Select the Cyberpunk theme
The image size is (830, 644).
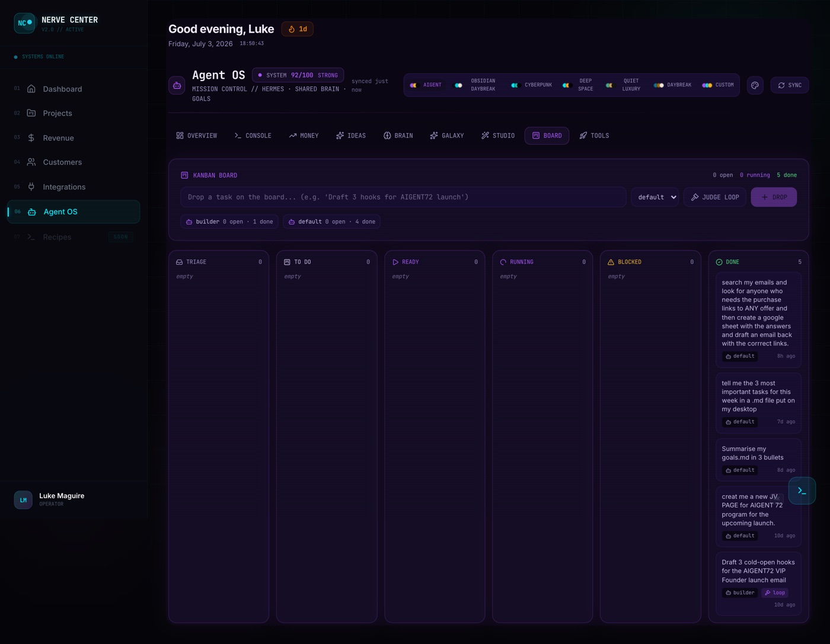[532, 85]
